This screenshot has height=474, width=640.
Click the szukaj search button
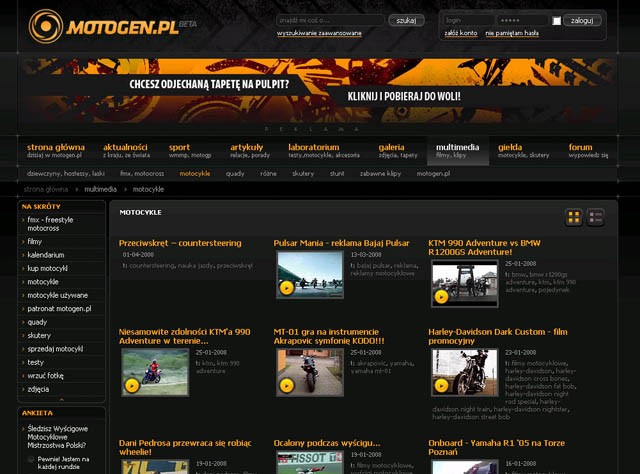tap(406, 20)
